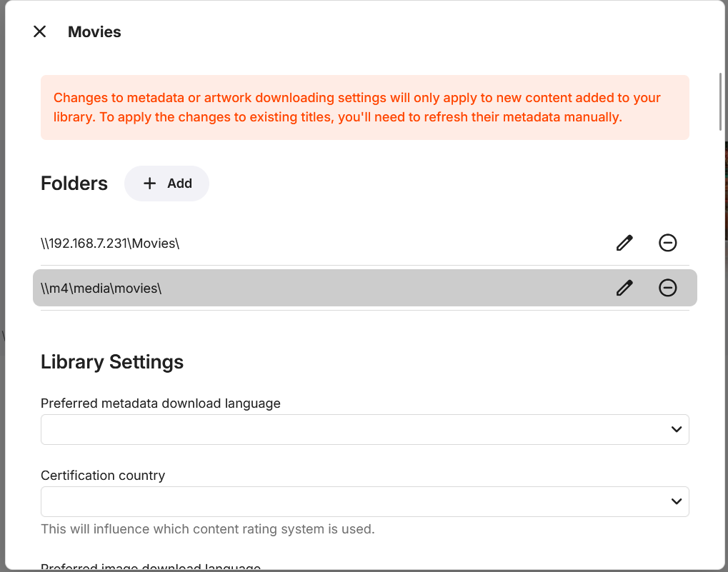728x572 pixels.
Task: Click the Certification country label
Action: tap(103, 476)
